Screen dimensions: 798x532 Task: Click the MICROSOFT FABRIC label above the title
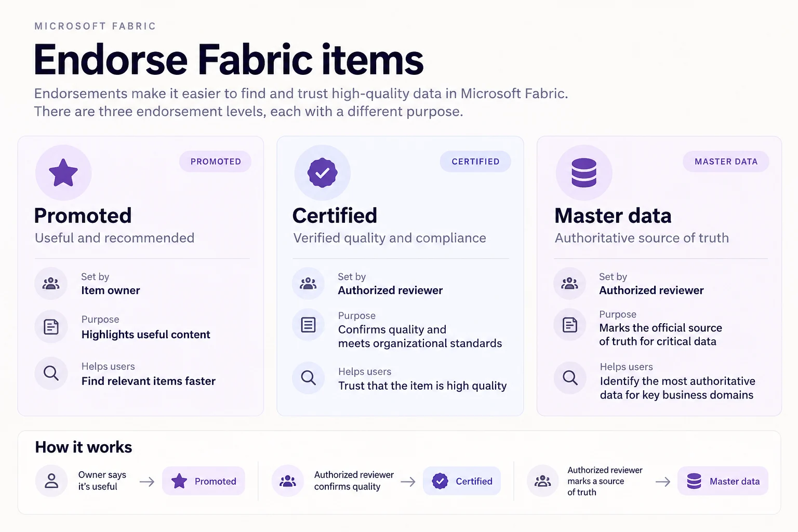95,26
